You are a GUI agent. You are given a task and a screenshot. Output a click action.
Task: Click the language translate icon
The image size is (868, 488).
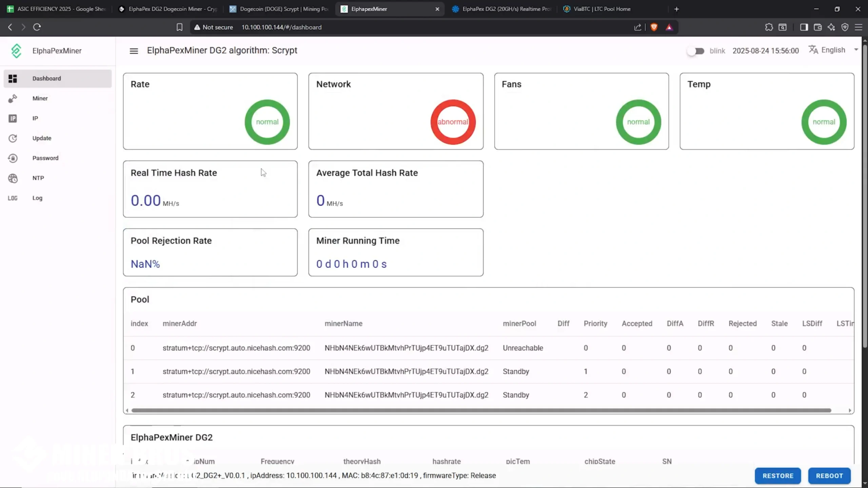813,49
